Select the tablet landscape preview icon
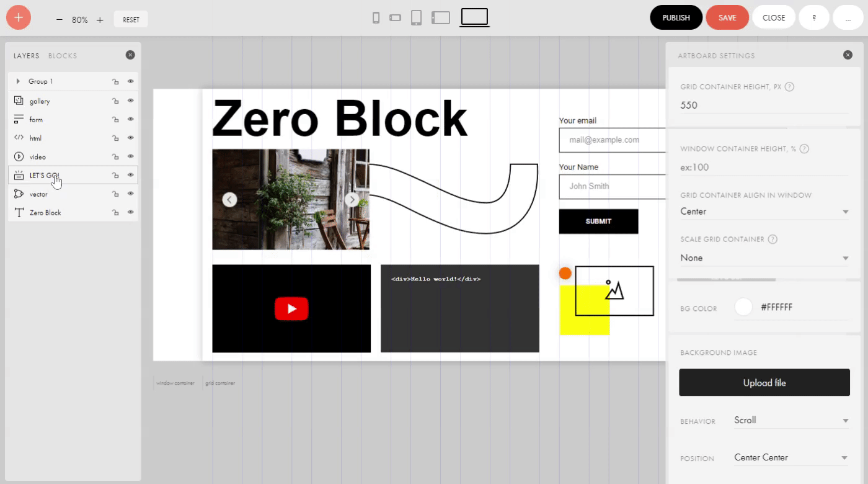This screenshot has height=484, width=868. (x=441, y=17)
